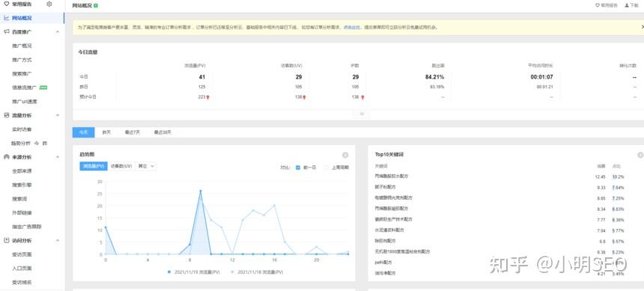Collapse the 访问分析 sidebar section
The width and height of the screenshot is (644, 291).
click(58, 241)
